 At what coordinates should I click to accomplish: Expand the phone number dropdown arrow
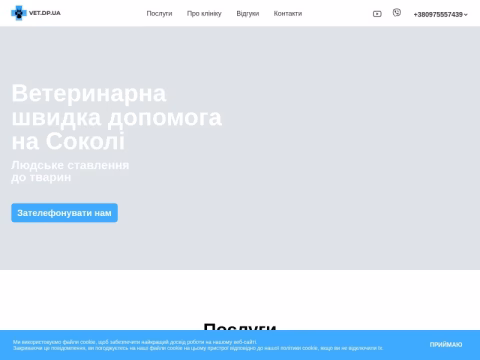pyautogui.click(x=466, y=15)
